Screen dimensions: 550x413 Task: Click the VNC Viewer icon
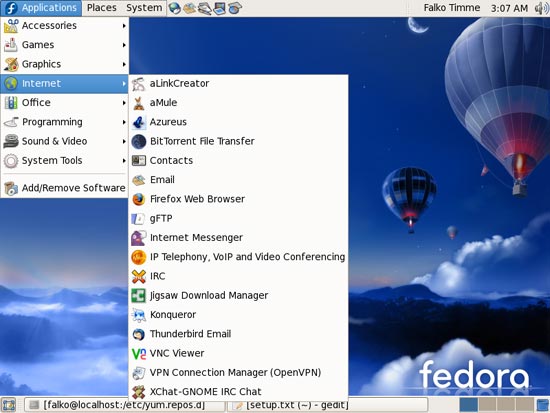click(x=139, y=354)
